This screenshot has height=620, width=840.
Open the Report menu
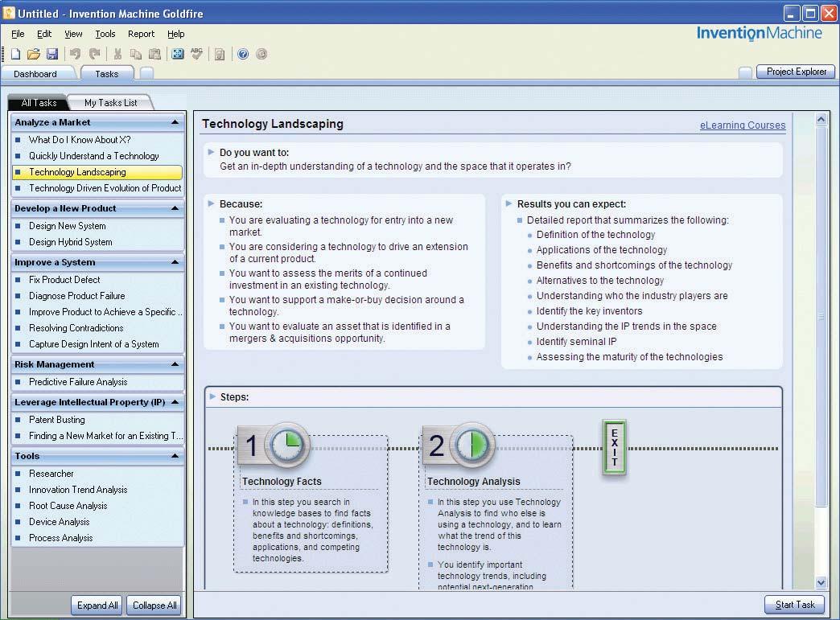[141, 34]
